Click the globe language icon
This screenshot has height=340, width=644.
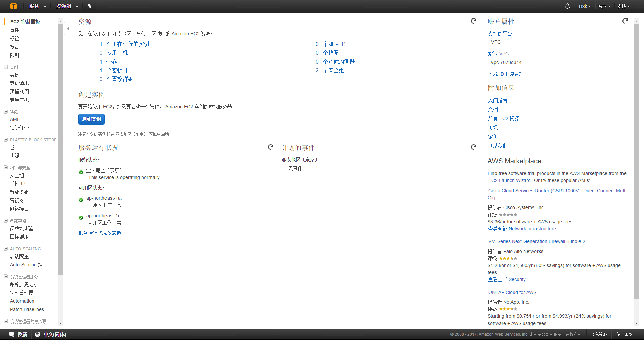point(38,334)
